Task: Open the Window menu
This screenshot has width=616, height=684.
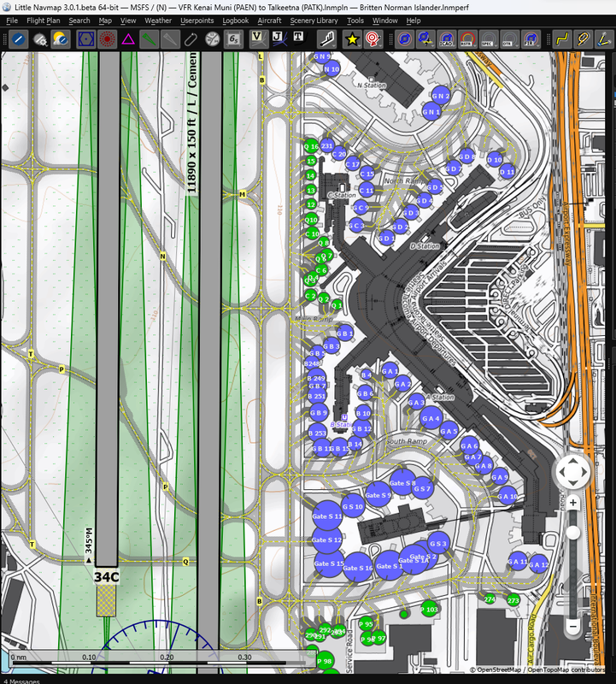Action: (x=385, y=21)
